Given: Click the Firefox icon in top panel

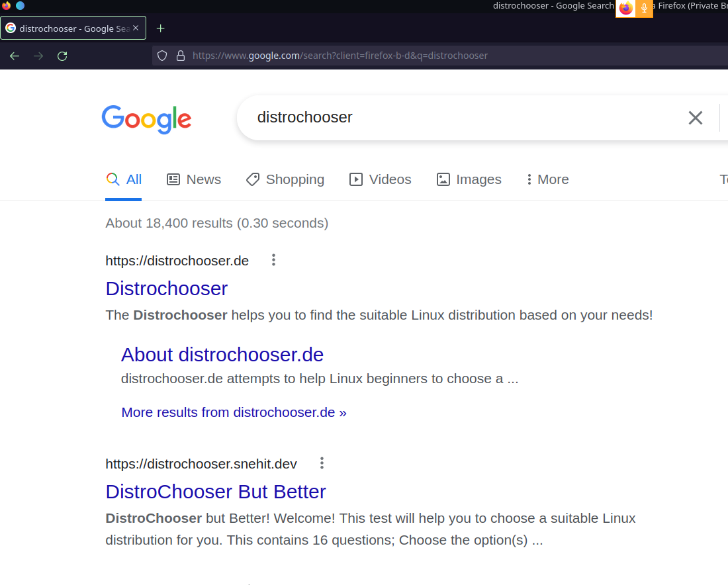Looking at the screenshot, I should [625, 8].
